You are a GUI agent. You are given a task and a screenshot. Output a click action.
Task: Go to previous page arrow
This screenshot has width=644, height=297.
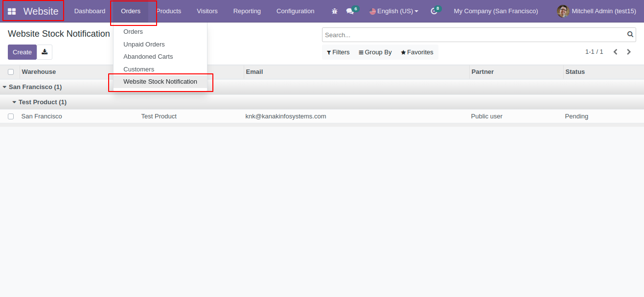point(615,52)
